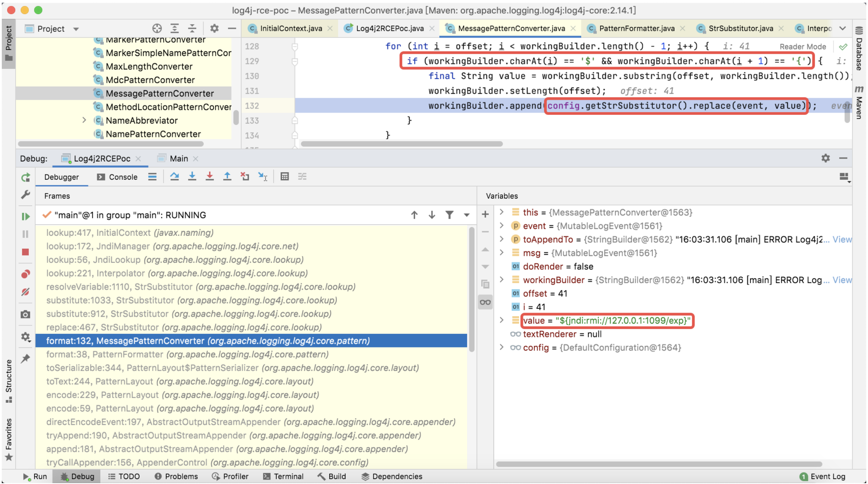Click the Layout Settings icon in the debugger
Image resolution: width=868 pixels, height=484 pixels.
(x=844, y=177)
